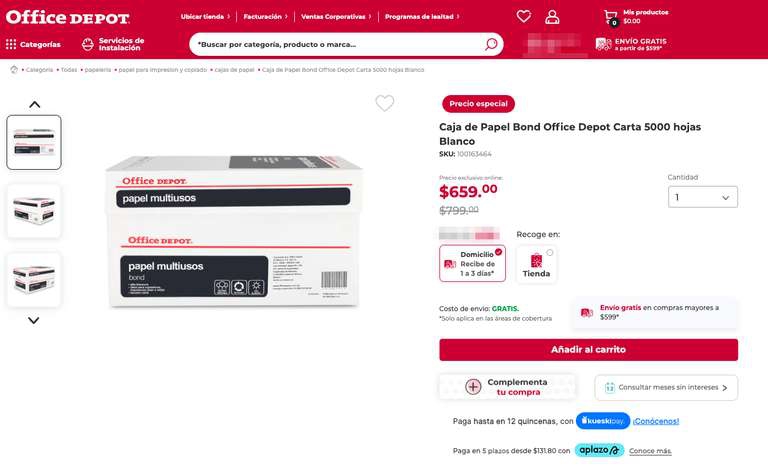The width and height of the screenshot is (768, 472).
Task: Open Servicios de instalación helmet icon
Action: [88, 45]
